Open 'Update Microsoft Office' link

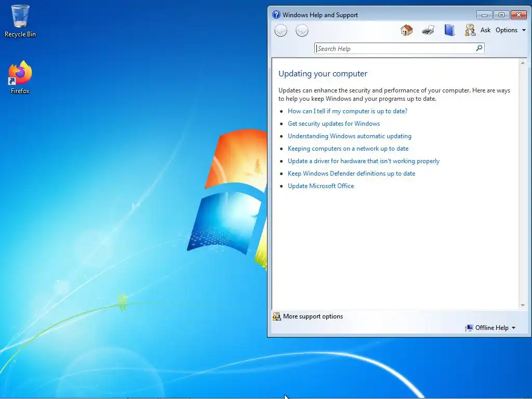coord(321,186)
